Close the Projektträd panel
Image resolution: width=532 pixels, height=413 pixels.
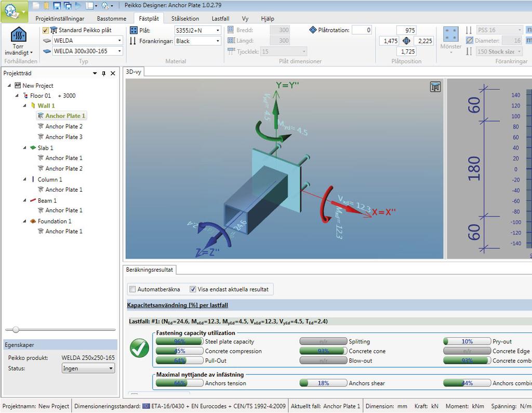coord(113,73)
